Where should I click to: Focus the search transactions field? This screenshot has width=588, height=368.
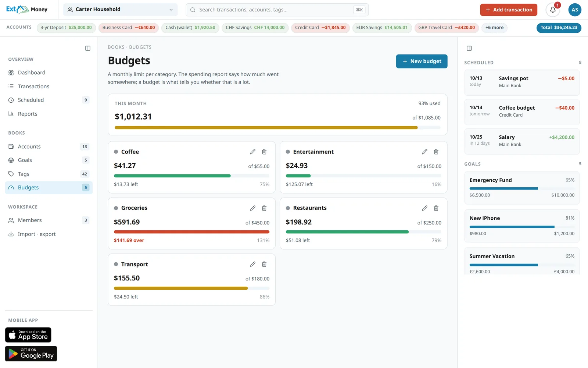[x=277, y=10]
